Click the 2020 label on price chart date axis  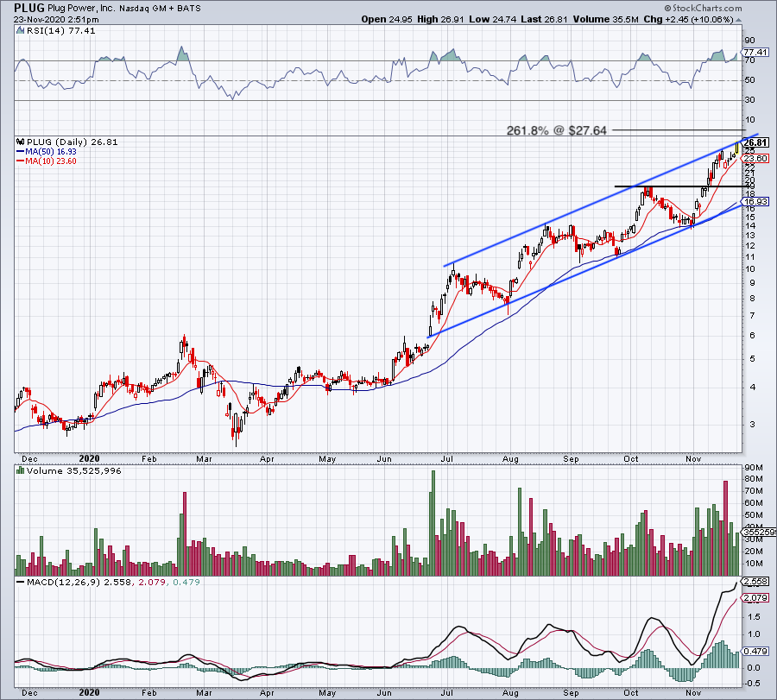point(89,458)
